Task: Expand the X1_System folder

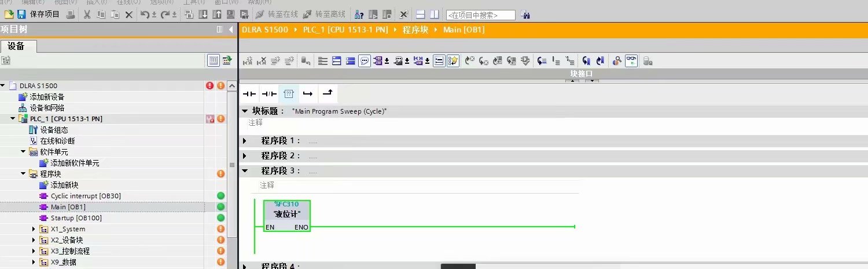Action: tap(34, 229)
